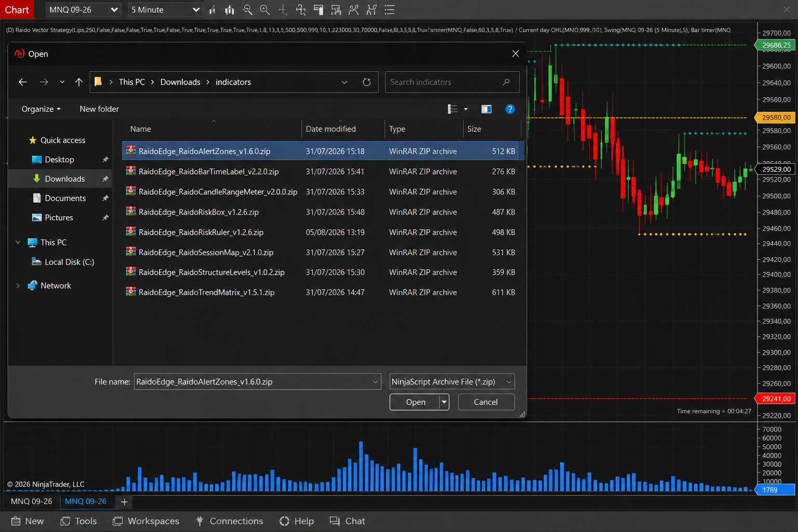The height and width of the screenshot is (532, 798).
Task: Collapse the This PC tree node
Action: point(18,243)
